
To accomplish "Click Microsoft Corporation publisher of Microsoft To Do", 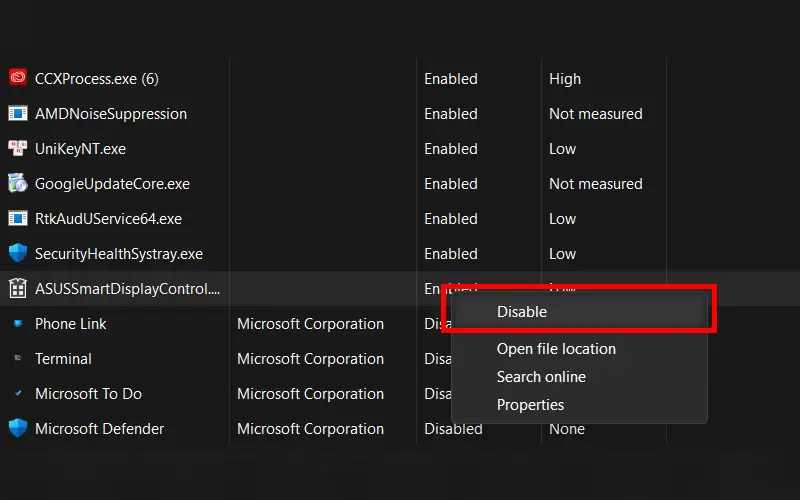I will click(x=310, y=394).
